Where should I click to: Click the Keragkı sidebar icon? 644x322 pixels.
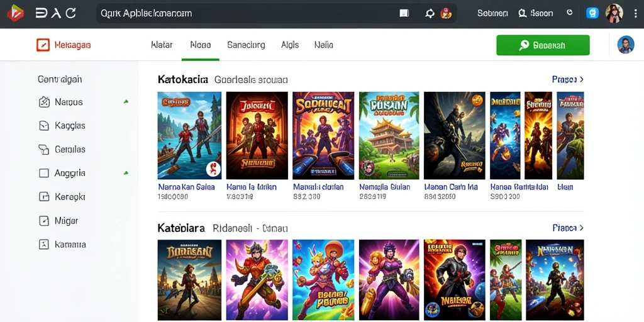coord(44,197)
